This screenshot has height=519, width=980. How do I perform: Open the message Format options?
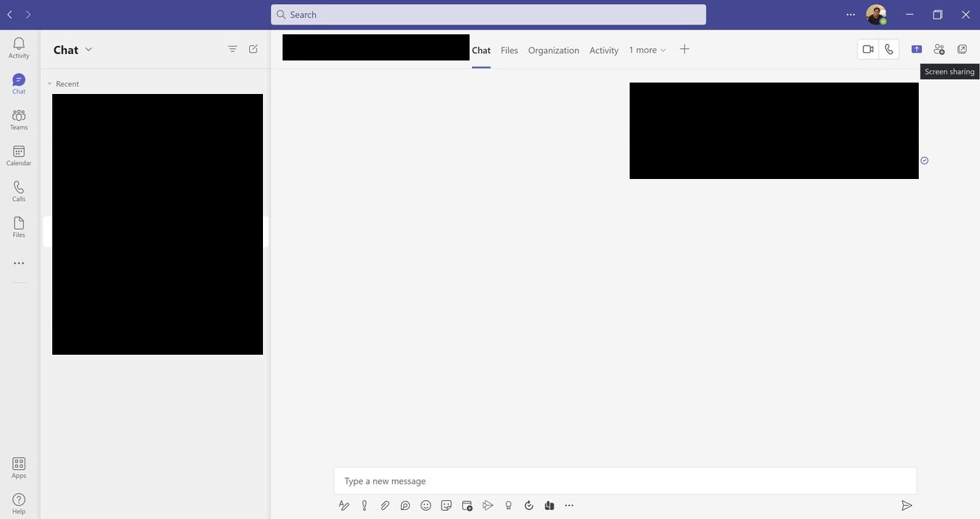pos(344,505)
